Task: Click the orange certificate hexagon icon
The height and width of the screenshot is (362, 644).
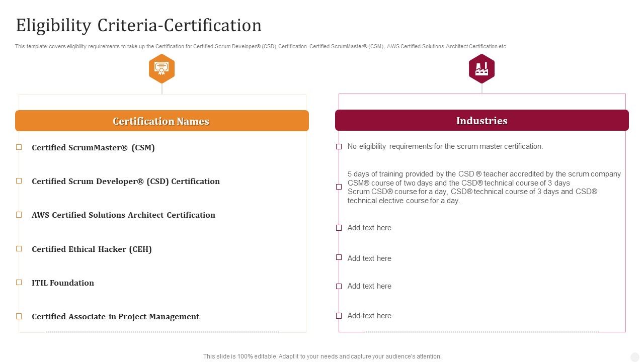Action: pyautogui.click(x=162, y=69)
